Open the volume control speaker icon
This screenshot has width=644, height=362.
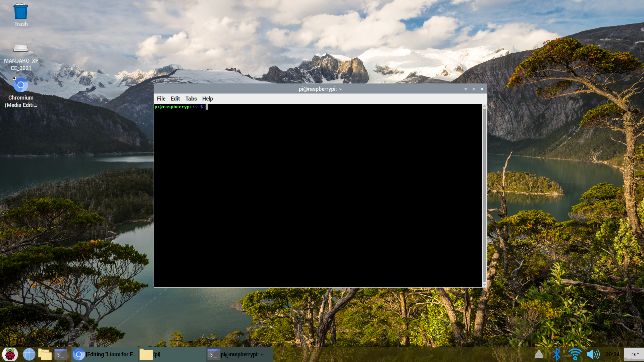593,354
